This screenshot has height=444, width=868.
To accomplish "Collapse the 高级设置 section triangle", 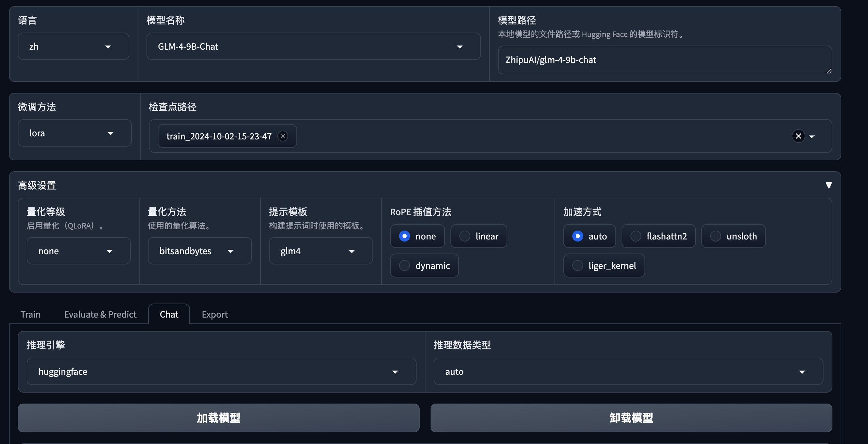I will 828,185.
